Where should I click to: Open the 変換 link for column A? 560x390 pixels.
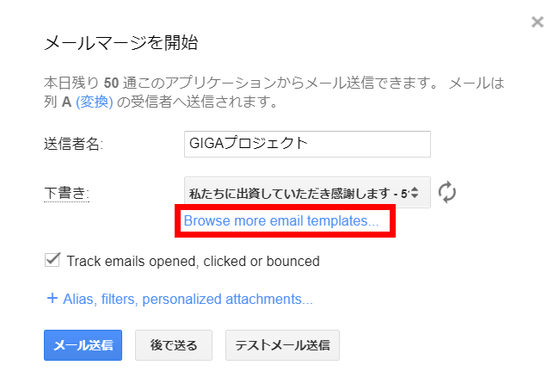94,102
